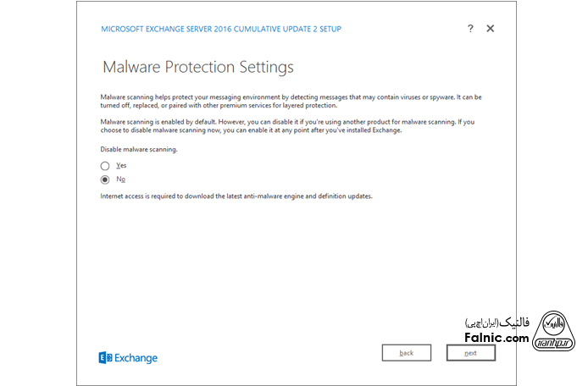
Task: Click the 'Yes' option label text
Action: [x=121, y=166]
